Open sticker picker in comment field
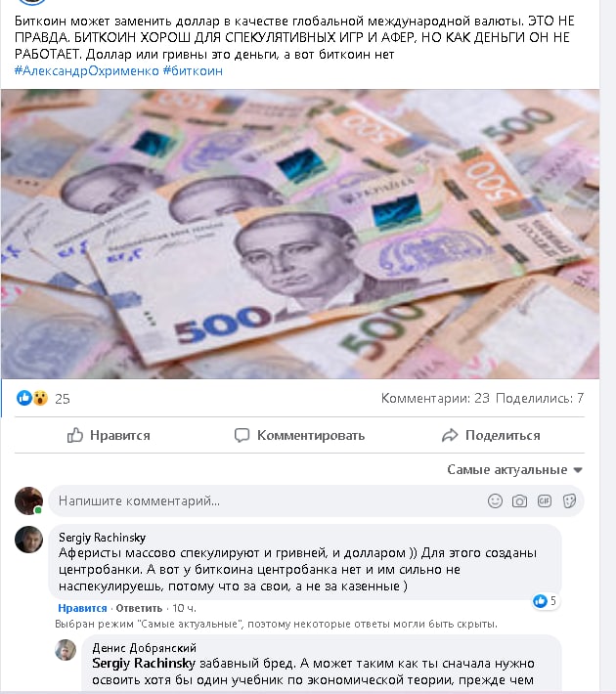 coord(569,501)
